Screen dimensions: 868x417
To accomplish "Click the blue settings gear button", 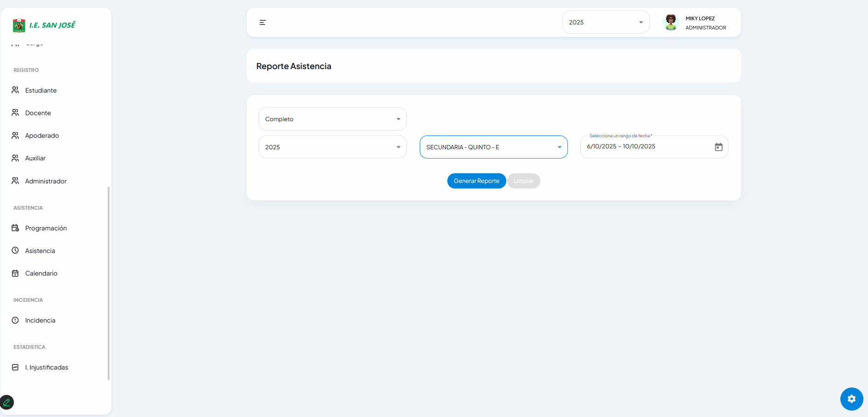I will (x=851, y=399).
